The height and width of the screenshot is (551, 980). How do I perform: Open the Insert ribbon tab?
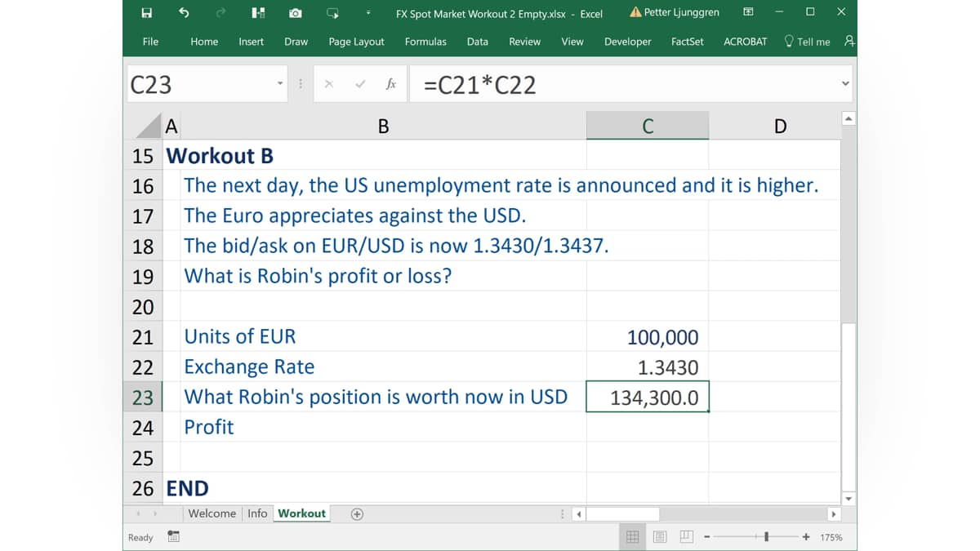(251, 42)
